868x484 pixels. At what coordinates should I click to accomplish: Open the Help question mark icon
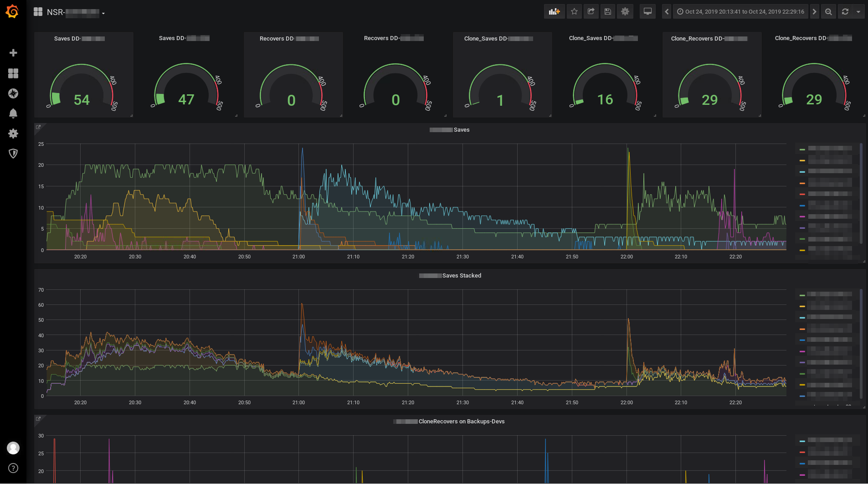(13, 468)
